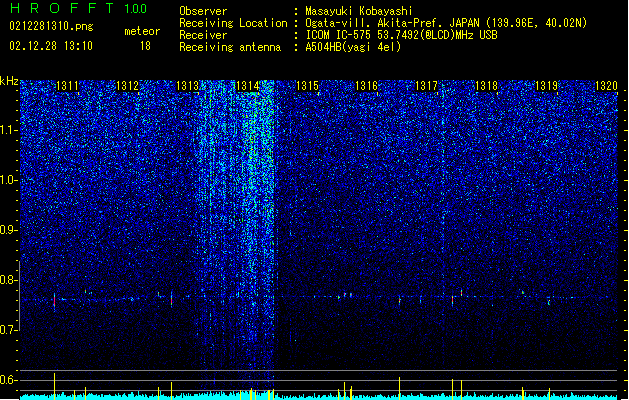This screenshot has width=629, height=400.
Task: Click the 1320 time marker
Action: click(x=606, y=86)
